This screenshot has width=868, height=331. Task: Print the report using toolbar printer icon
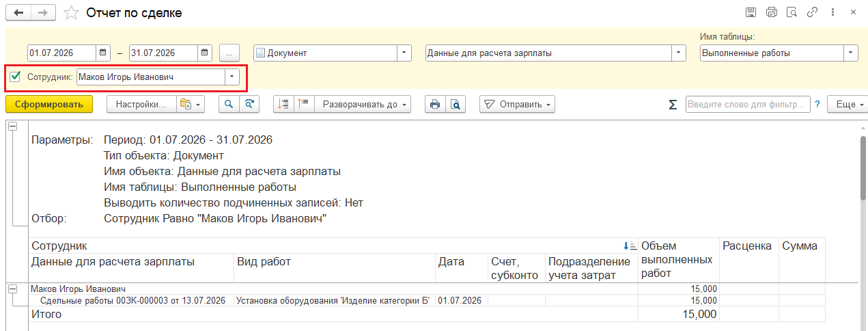pos(434,104)
